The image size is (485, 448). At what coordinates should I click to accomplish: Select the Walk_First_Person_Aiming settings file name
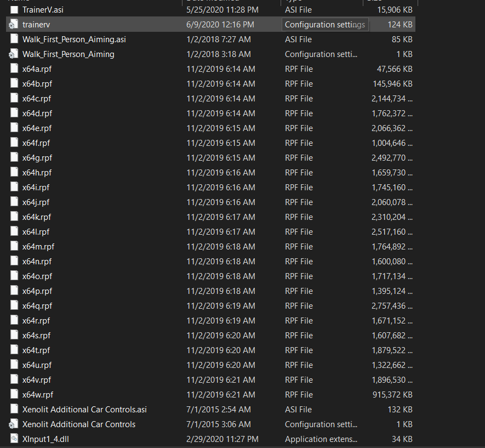pos(68,54)
